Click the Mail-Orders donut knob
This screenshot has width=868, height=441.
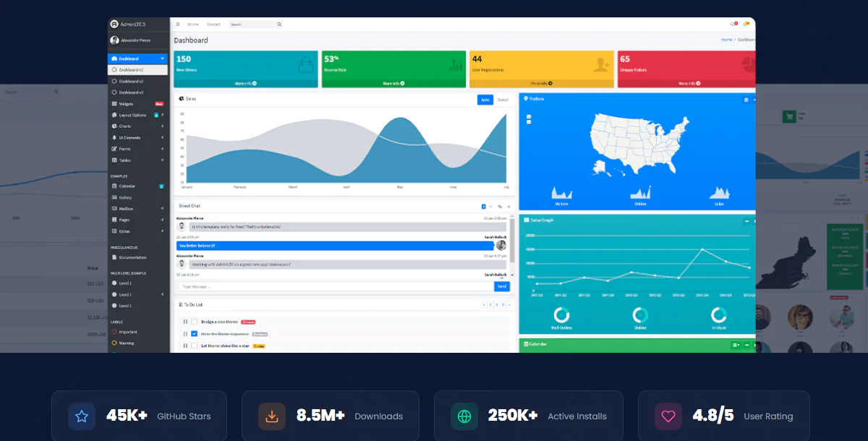point(562,315)
